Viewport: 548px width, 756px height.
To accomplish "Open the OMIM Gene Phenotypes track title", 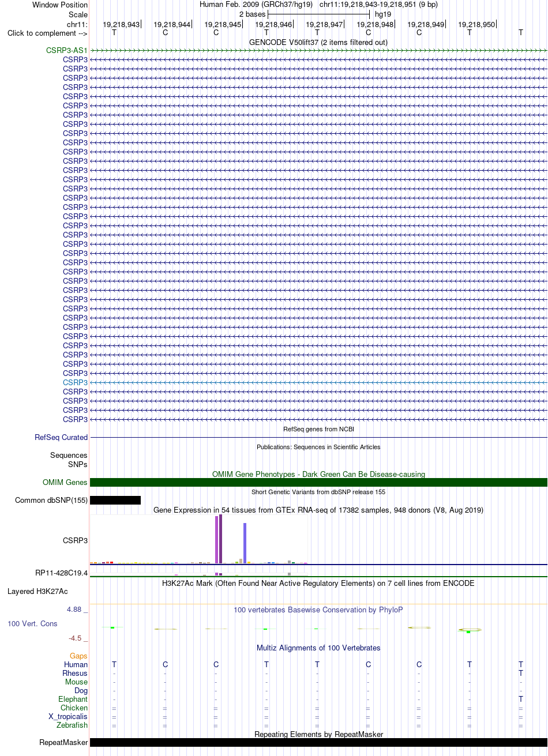I will pos(318,474).
